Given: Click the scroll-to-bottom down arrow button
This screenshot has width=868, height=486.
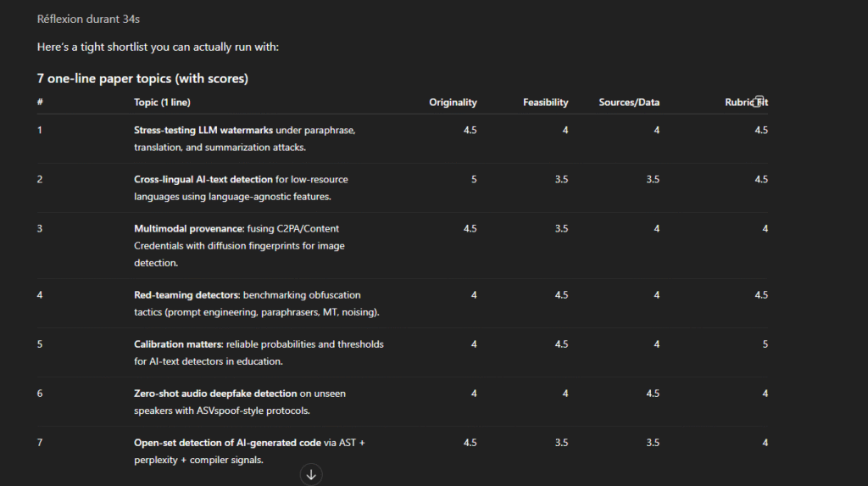Looking at the screenshot, I should tap(311, 474).
